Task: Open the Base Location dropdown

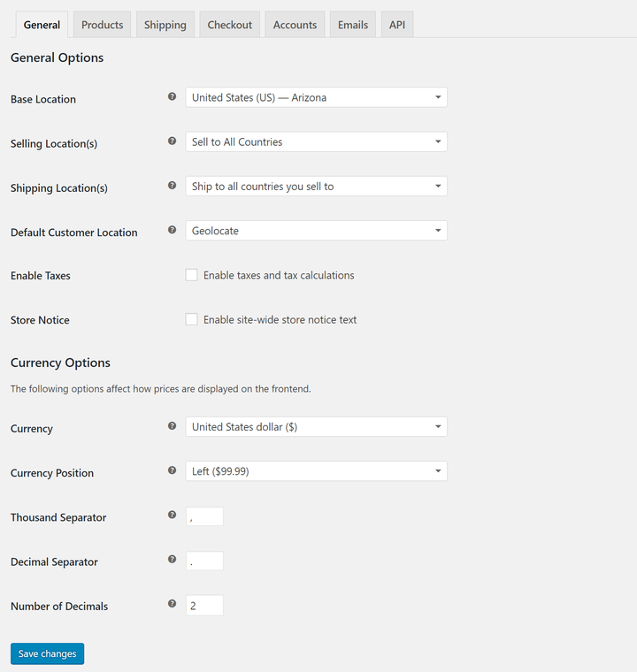Action: (x=316, y=97)
